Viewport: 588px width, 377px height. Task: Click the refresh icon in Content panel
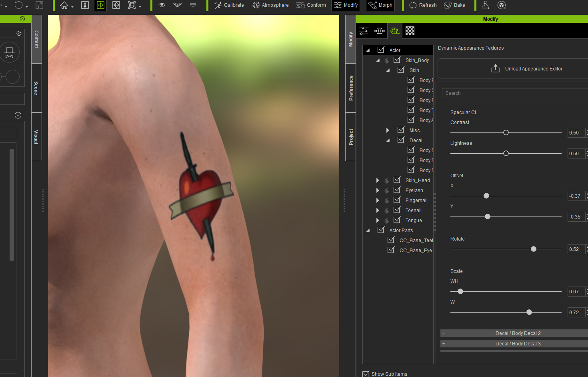point(19,34)
